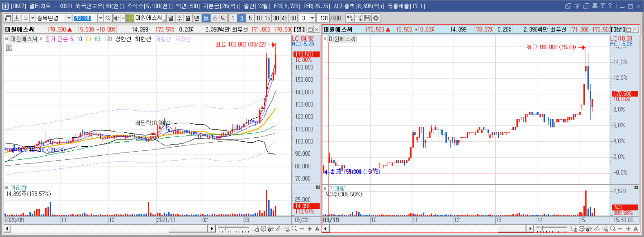Click the 미원에스써 legend label in daily chart

(24, 39)
